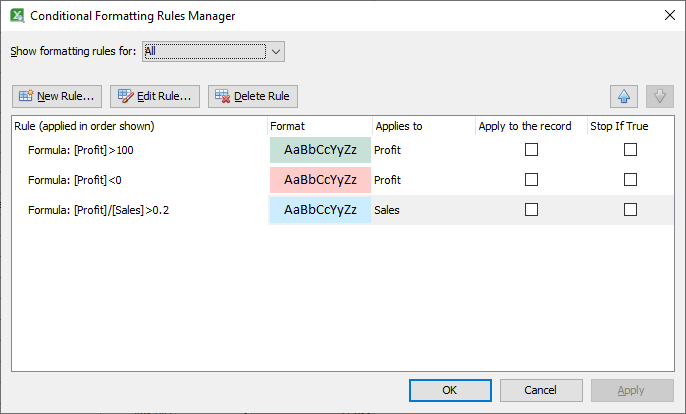Screen dimensions: 686x414
Task: Select the rule Formula: [Profit]/[Sales]>0.2
Action: (x=98, y=210)
